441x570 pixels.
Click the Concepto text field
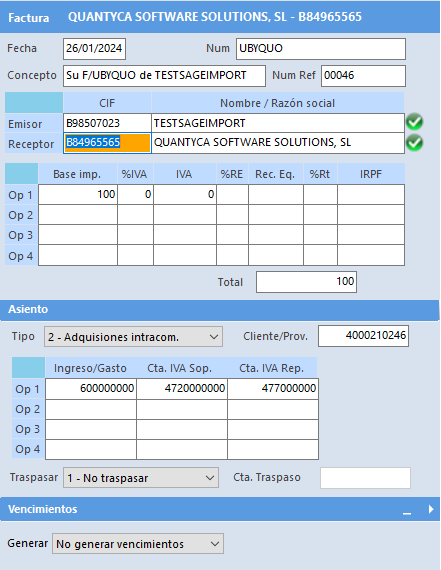(x=164, y=76)
